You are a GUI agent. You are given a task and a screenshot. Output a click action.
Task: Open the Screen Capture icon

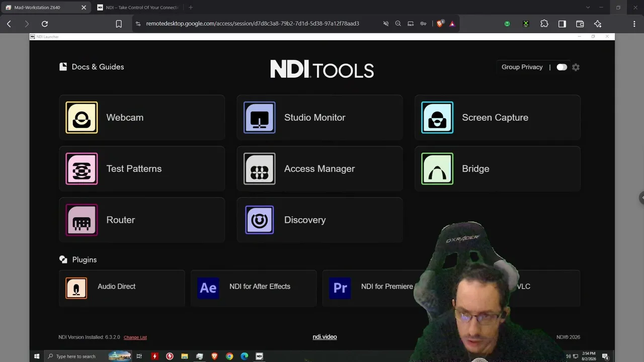pyautogui.click(x=437, y=118)
